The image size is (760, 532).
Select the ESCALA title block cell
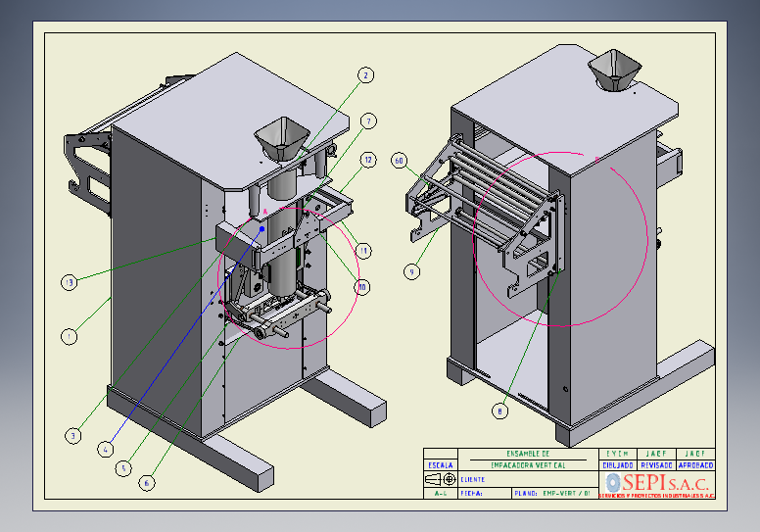coord(441,465)
